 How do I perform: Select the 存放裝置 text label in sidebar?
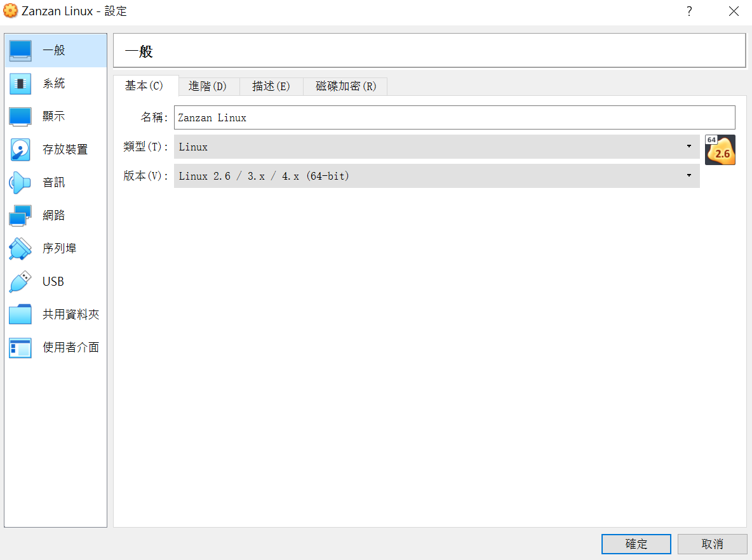pos(65,150)
